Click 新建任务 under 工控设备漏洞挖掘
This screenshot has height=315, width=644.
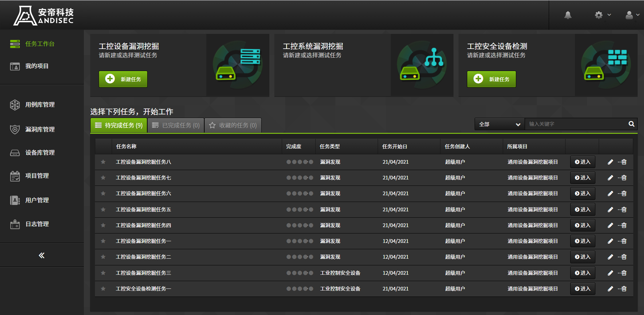tap(123, 79)
